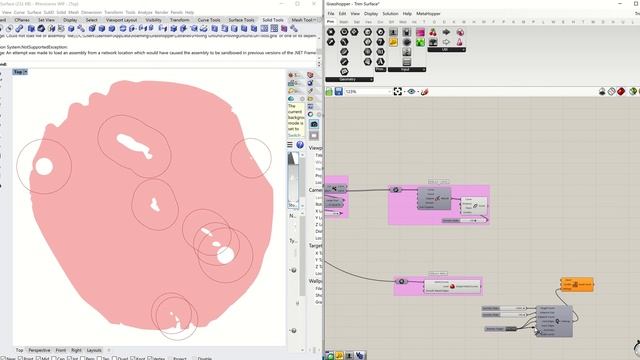Click the Switch link in Rhino panel
Viewport: 640px width, 360px height.
(x=294, y=135)
